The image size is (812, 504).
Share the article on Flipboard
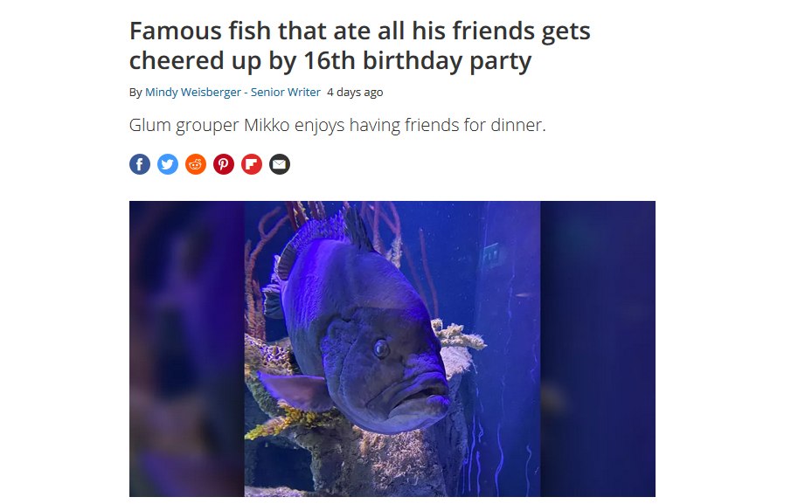[252, 164]
